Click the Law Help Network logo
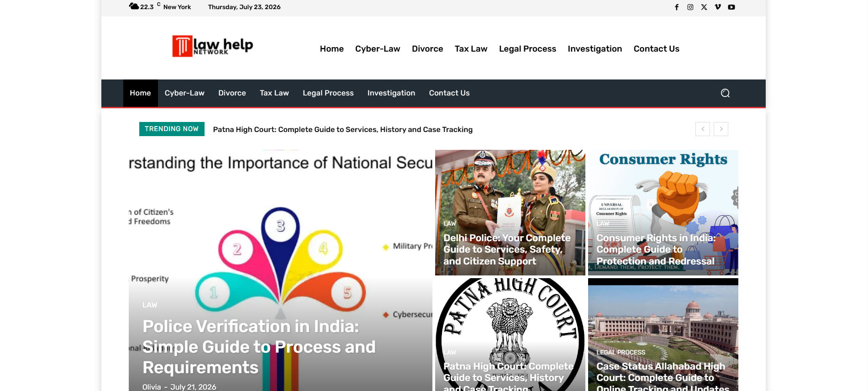The image size is (868, 391). tap(212, 46)
